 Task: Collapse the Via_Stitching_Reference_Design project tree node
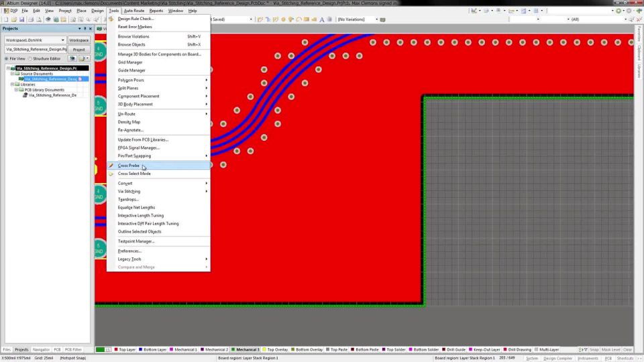(8, 68)
